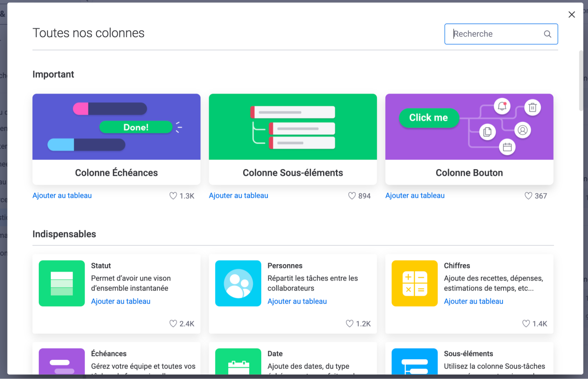588x379 pixels.
Task: Like Colonne Échéances heart icon (1.3K)
Action: tap(173, 196)
